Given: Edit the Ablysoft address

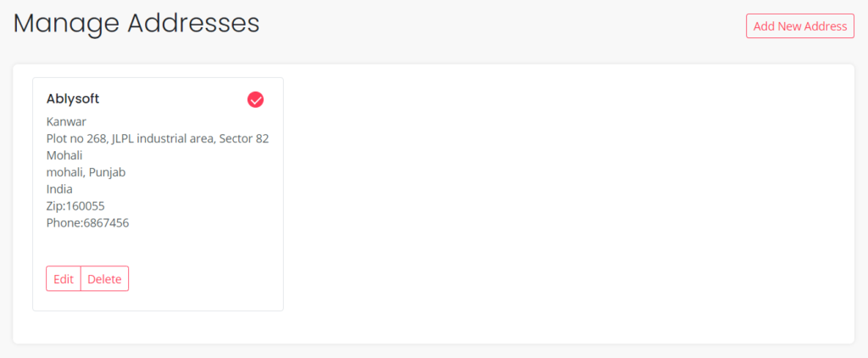Looking at the screenshot, I should [64, 279].
